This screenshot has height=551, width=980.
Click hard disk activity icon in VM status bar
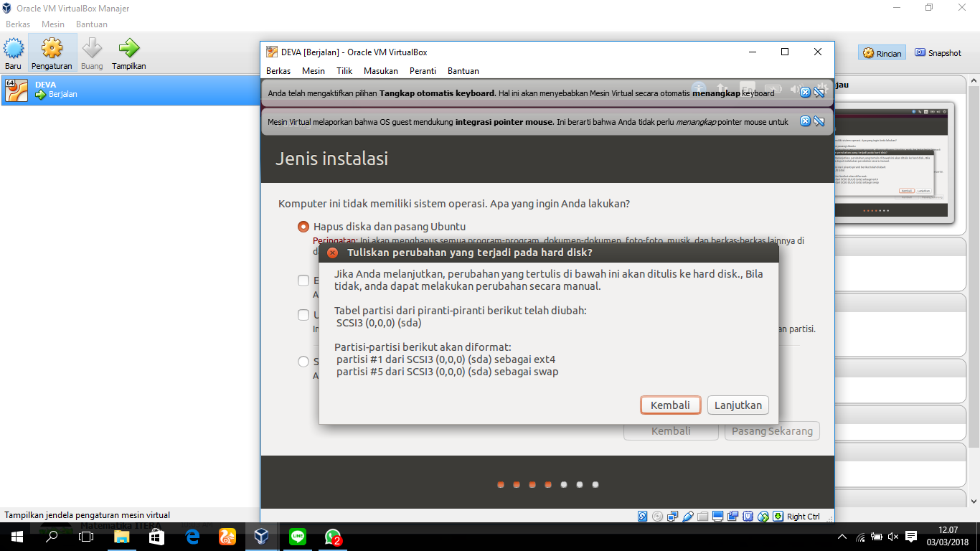pyautogui.click(x=643, y=517)
